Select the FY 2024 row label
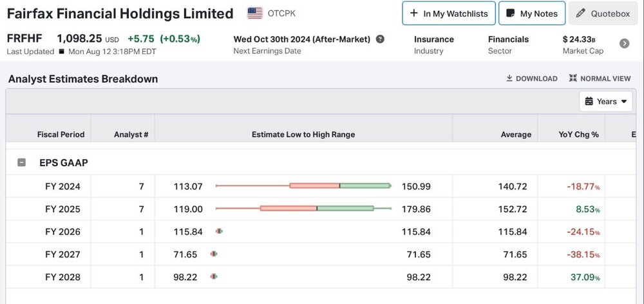 click(x=63, y=187)
